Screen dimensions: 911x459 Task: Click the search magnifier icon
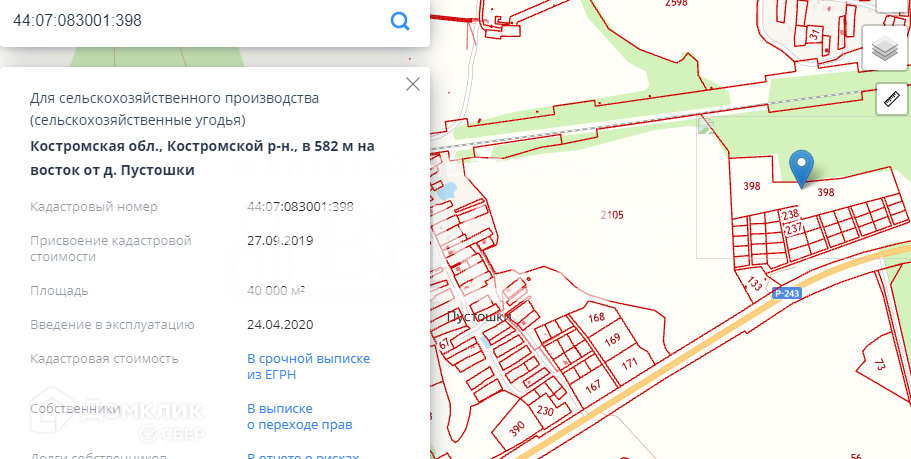pos(400,21)
